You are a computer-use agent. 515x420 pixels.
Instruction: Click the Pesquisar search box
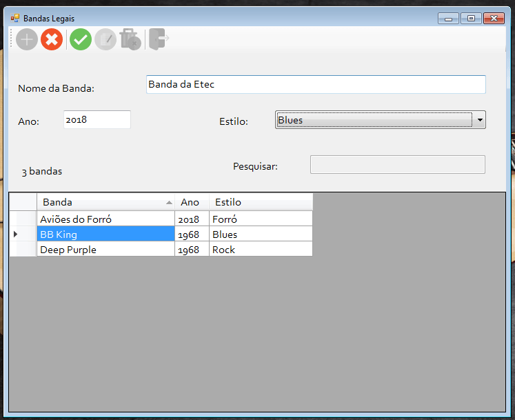point(397,165)
